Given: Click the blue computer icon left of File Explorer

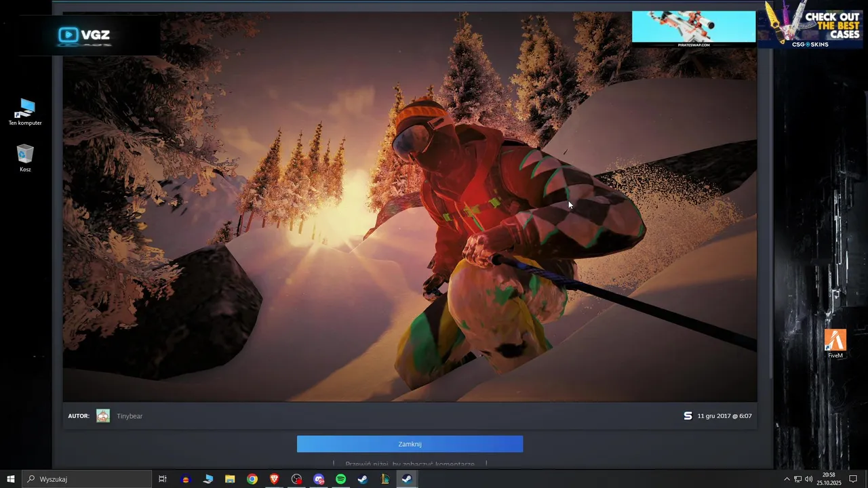Looking at the screenshot, I should tap(208, 479).
